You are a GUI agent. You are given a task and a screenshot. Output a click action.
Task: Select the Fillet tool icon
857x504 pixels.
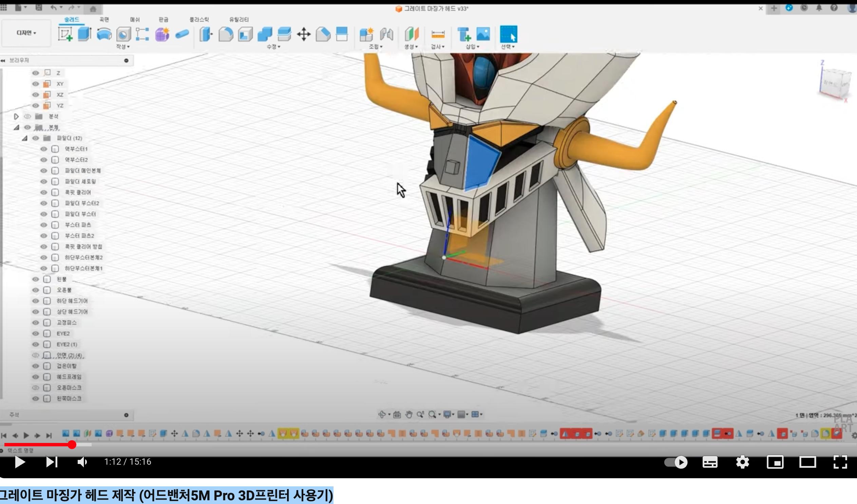coord(226,34)
